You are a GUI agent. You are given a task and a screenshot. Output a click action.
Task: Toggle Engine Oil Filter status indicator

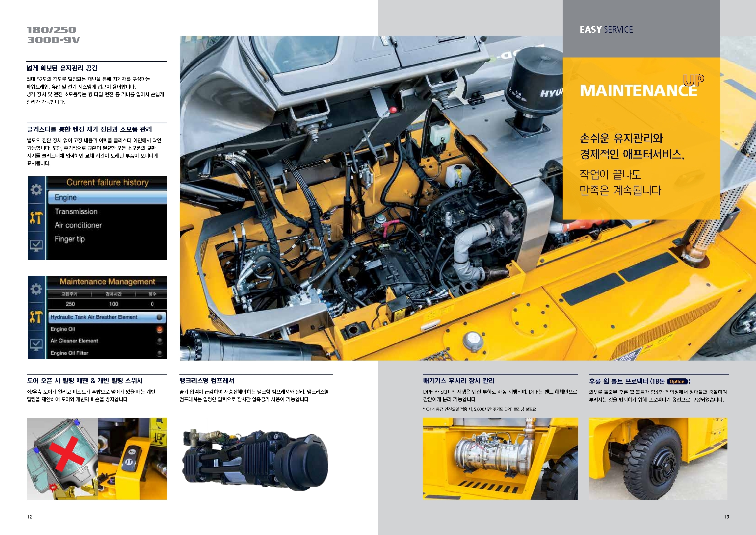pos(160,353)
